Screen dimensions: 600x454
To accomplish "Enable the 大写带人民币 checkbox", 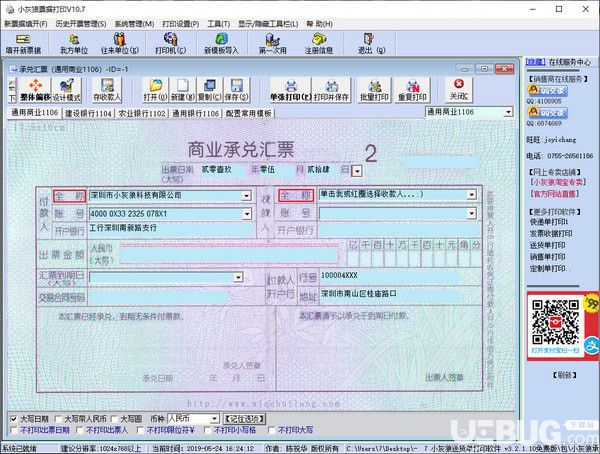I will click(58, 419).
